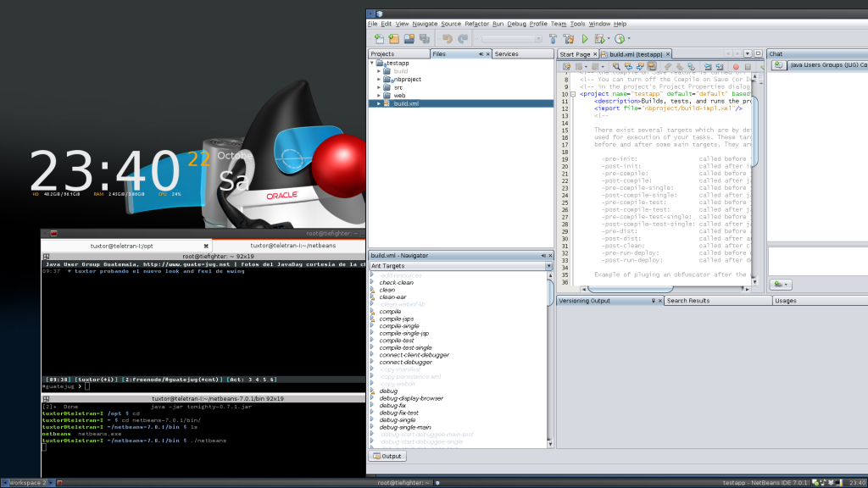
Task: Expand the nbproject folder node
Action: [379, 80]
